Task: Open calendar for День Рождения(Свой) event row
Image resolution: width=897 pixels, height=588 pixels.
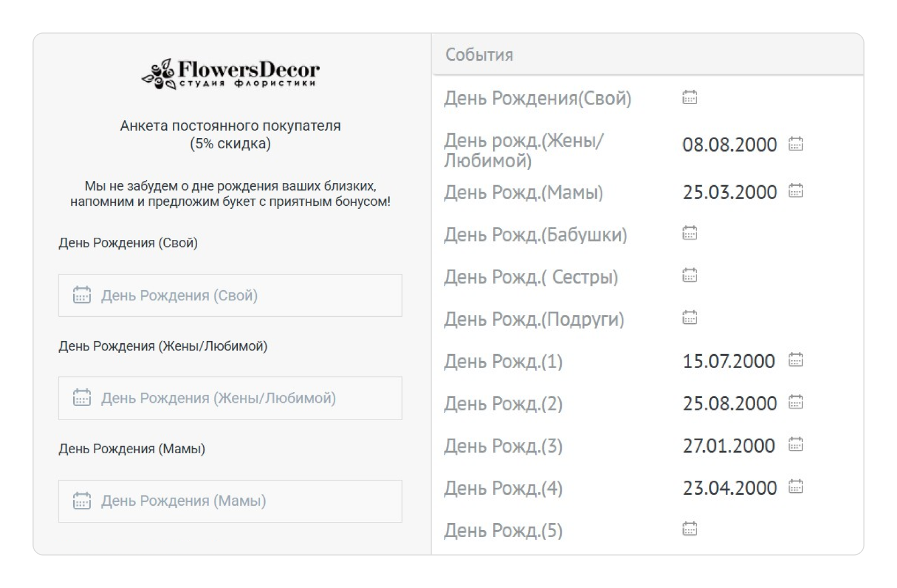Action: 689,97
